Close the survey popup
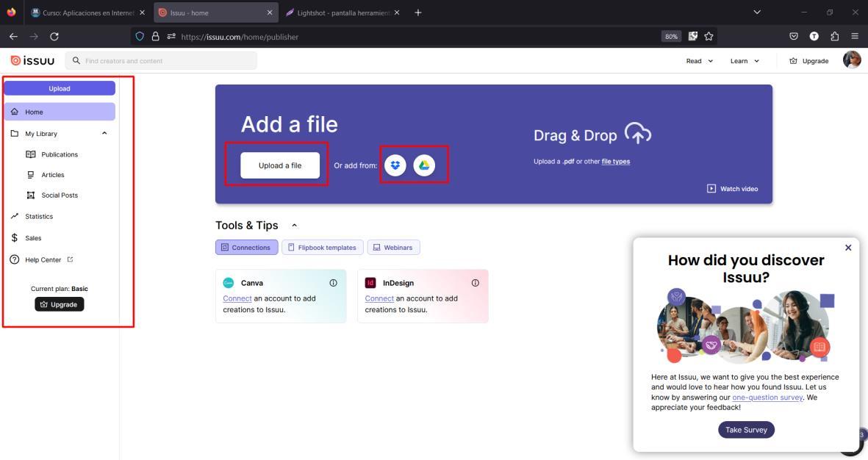 click(x=848, y=248)
